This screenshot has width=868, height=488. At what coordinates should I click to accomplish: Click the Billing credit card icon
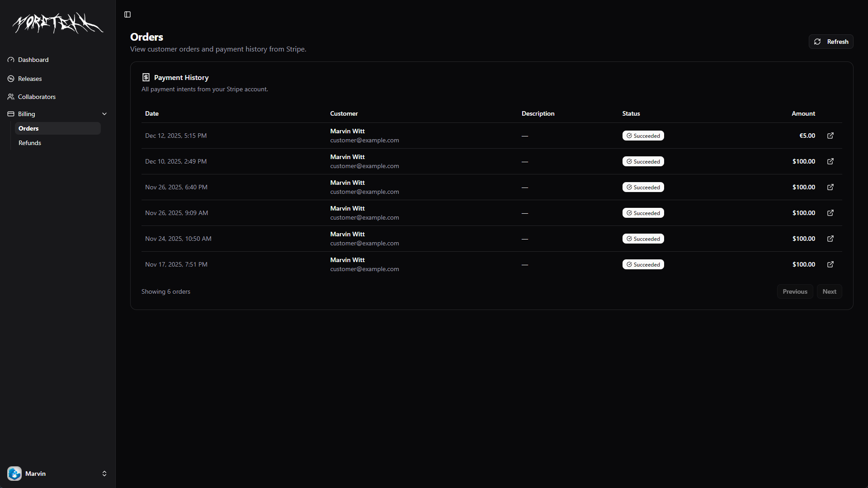tap(11, 114)
